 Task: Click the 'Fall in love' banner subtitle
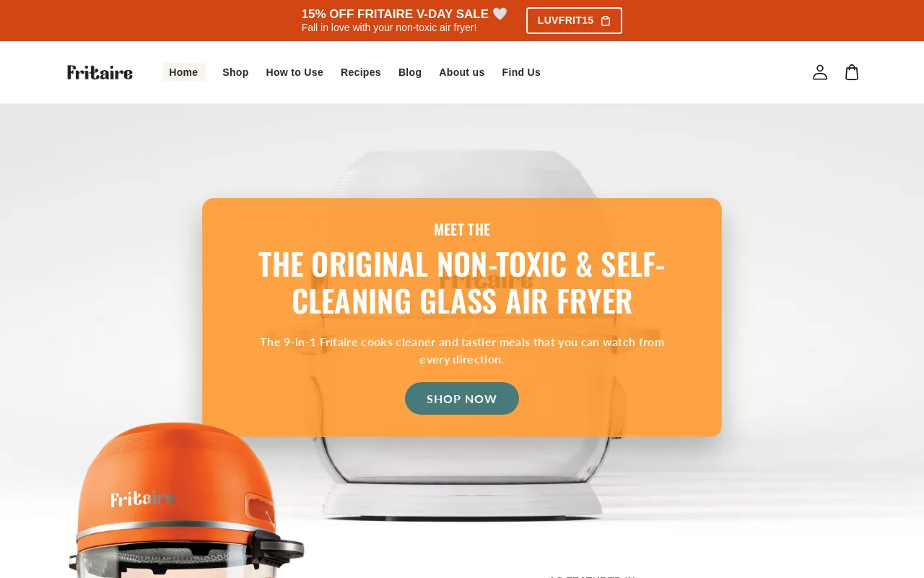tap(389, 27)
